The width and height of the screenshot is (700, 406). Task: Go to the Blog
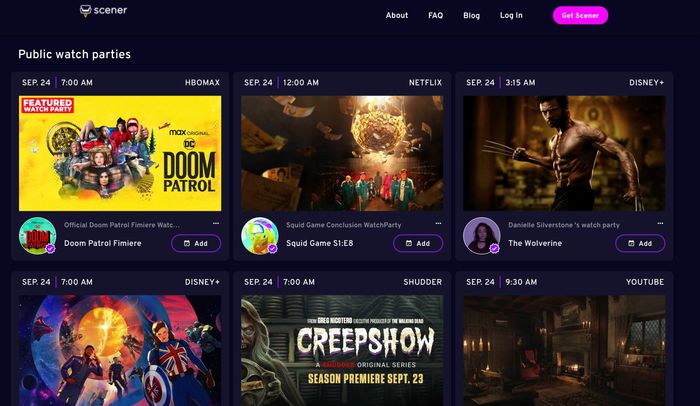(x=471, y=15)
